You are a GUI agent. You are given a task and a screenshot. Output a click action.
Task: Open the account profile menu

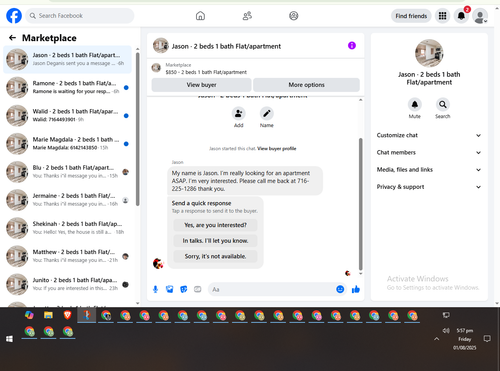coord(480,16)
